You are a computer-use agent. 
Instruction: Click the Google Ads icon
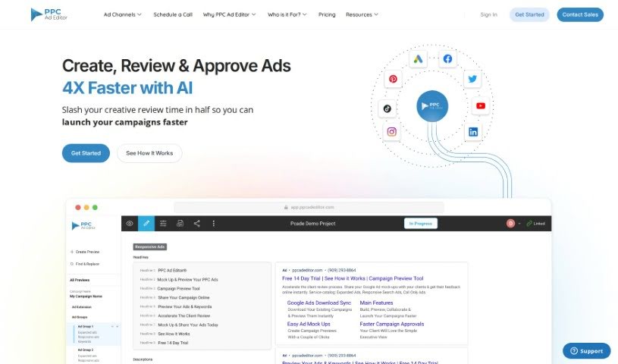pos(418,59)
